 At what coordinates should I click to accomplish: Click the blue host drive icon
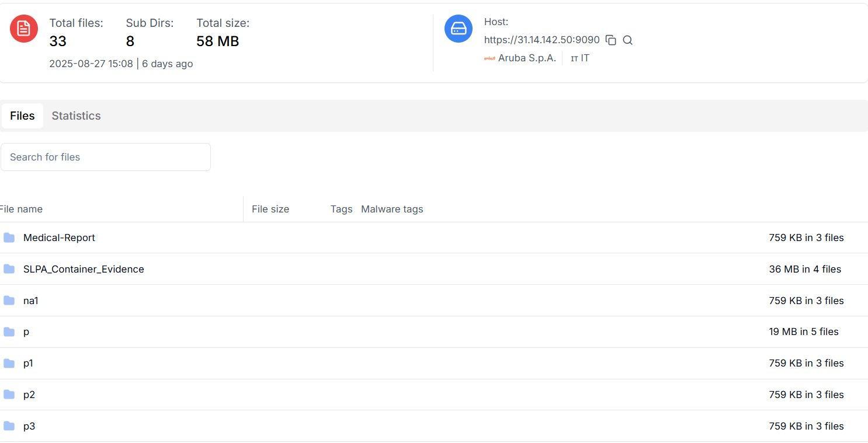click(x=459, y=29)
